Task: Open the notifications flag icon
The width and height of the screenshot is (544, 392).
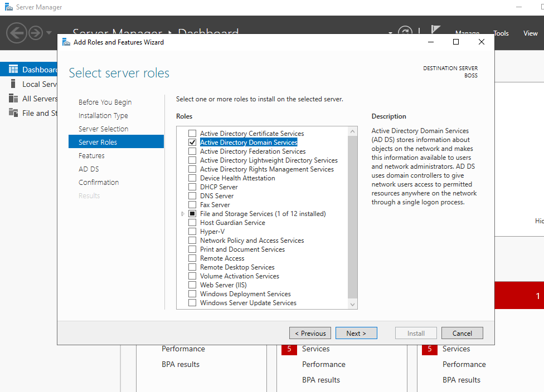Action: click(436, 31)
